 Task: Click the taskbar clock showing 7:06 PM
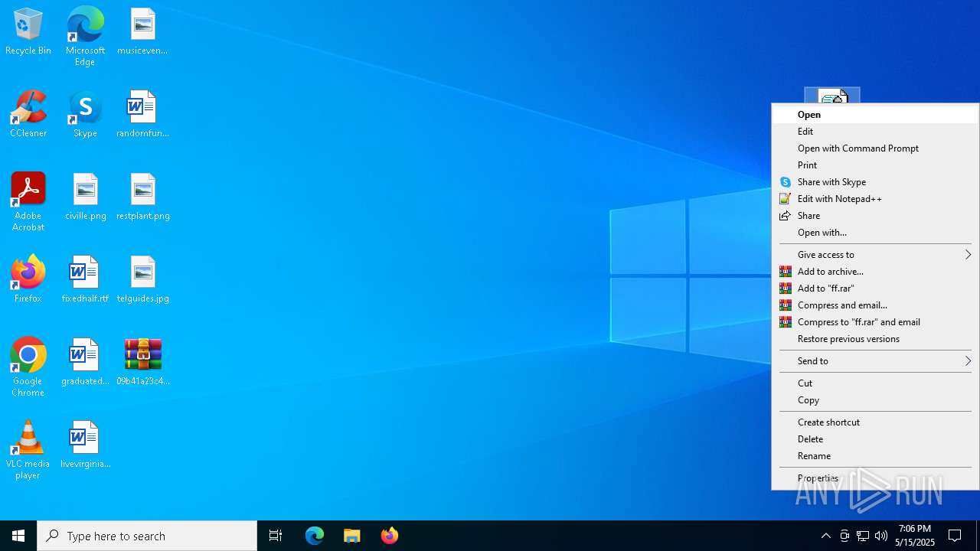coord(915,536)
